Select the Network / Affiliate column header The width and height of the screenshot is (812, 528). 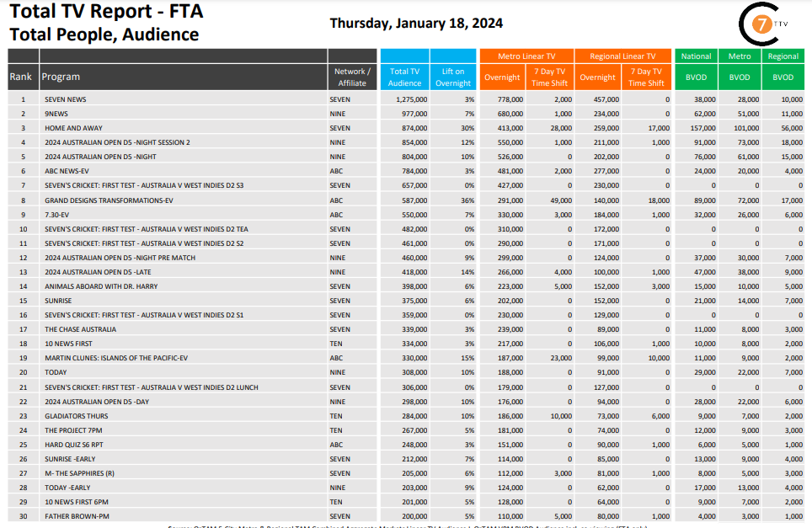coord(352,77)
